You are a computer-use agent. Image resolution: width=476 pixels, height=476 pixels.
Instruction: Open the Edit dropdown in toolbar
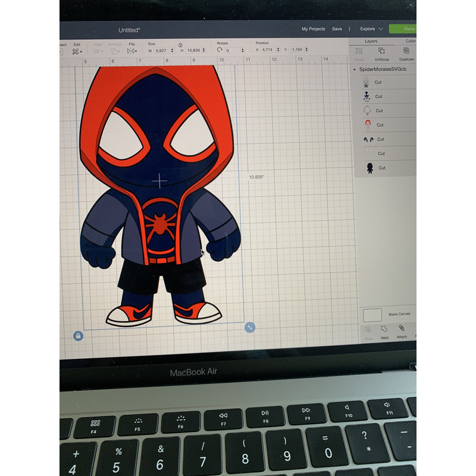click(x=77, y=52)
